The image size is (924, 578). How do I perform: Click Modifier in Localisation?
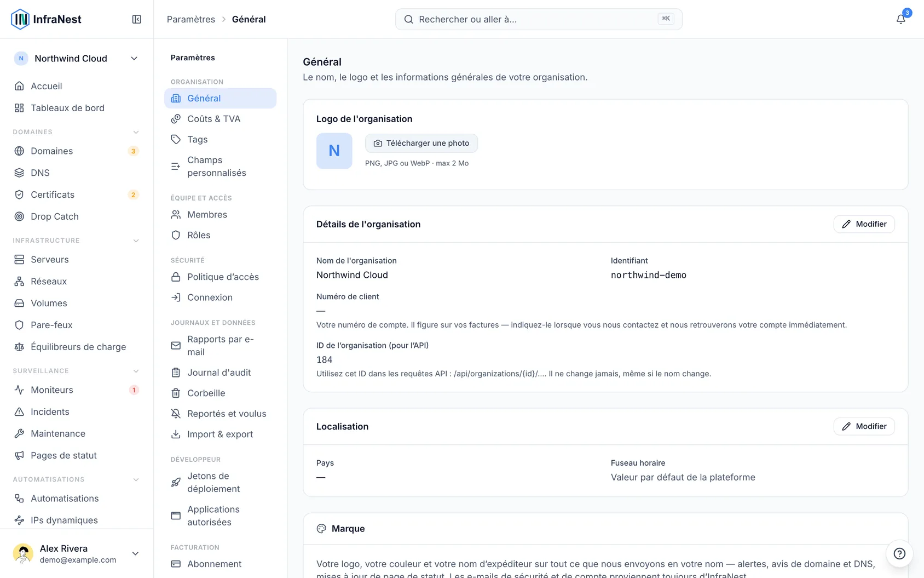(x=864, y=426)
